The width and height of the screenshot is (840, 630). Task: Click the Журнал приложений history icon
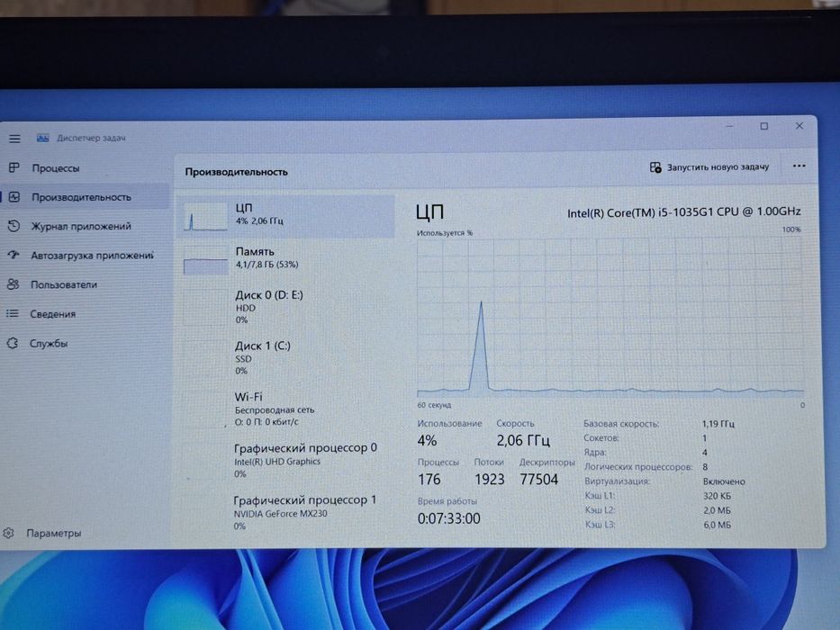click(14, 226)
